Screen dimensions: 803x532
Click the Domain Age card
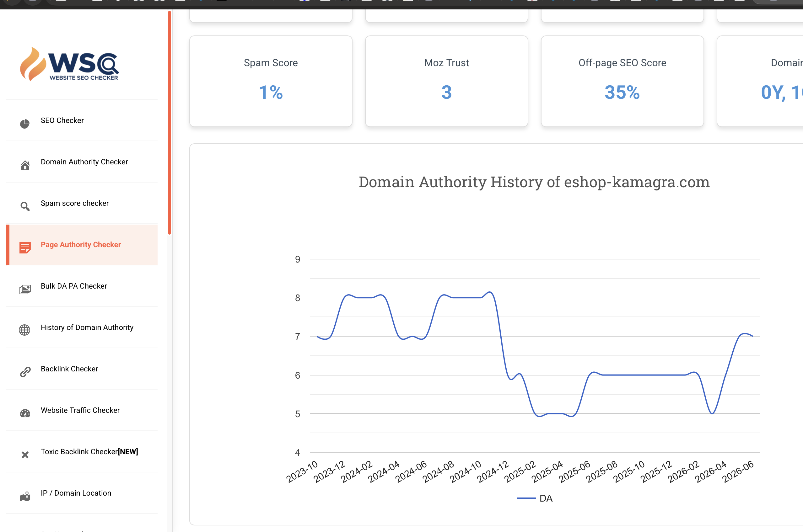760,81
